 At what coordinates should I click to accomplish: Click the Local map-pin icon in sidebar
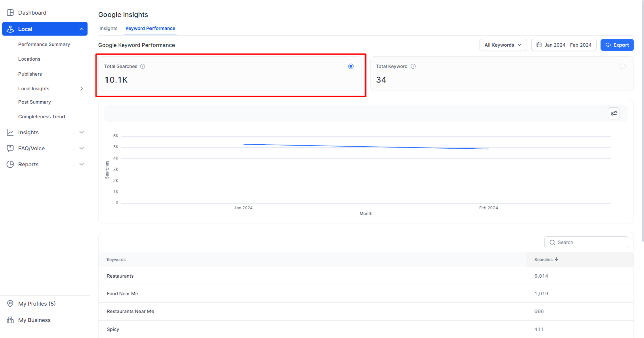click(x=10, y=29)
